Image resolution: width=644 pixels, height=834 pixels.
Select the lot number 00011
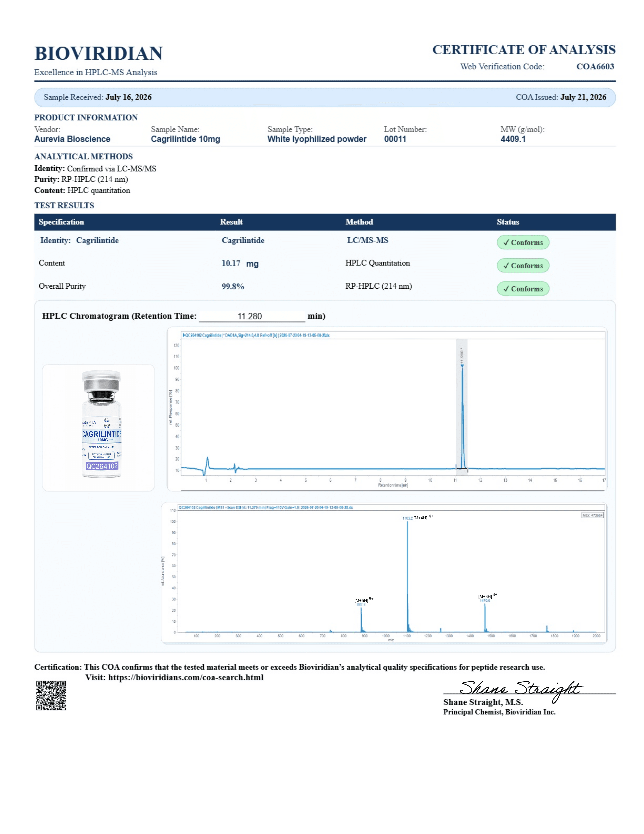tap(395, 139)
